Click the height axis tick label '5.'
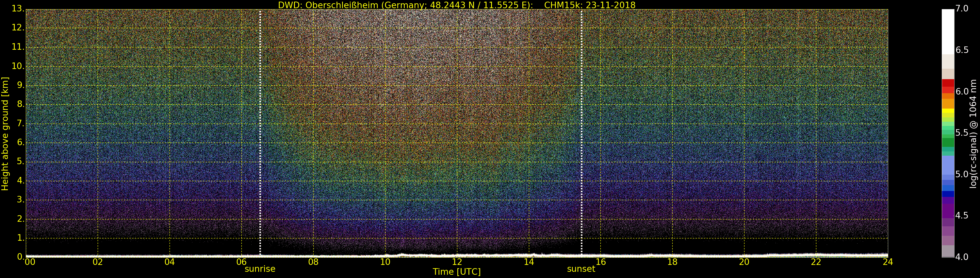 pos(21,162)
